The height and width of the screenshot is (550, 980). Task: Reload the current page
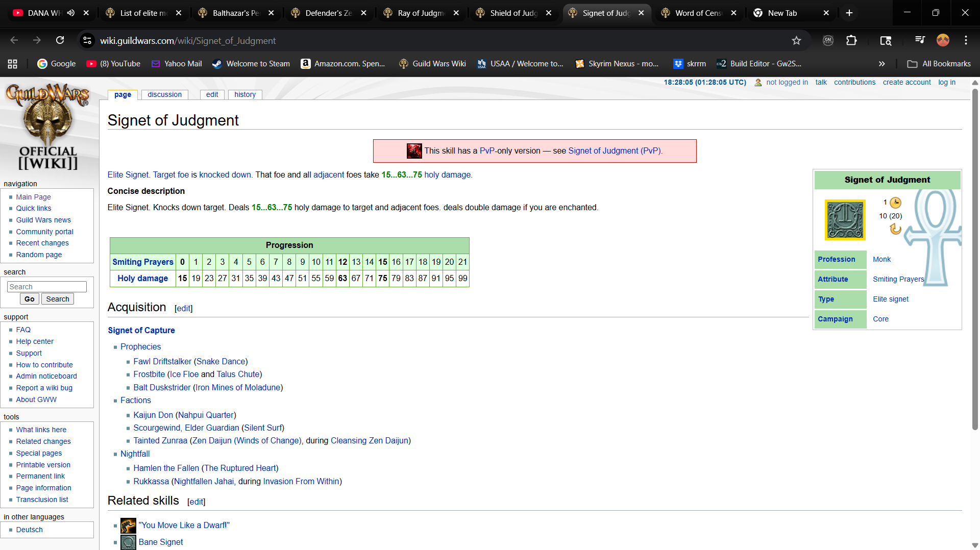[60, 40]
